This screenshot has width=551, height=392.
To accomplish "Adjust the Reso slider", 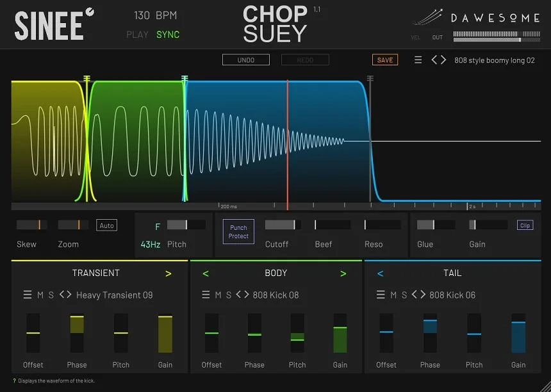I will pyautogui.click(x=382, y=225).
